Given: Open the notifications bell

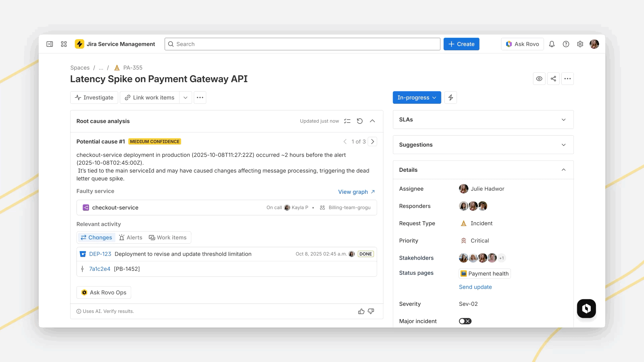Looking at the screenshot, I should point(551,44).
